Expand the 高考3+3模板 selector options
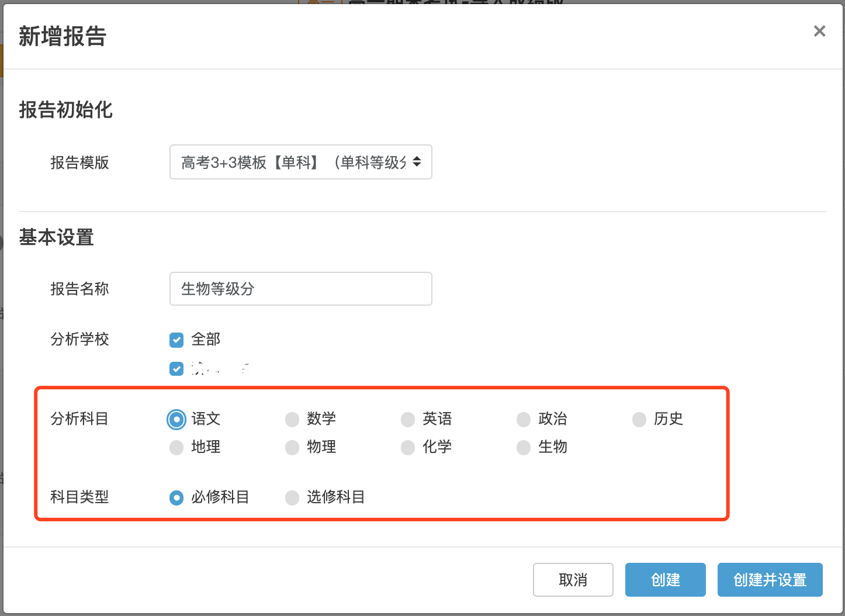Image resolution: width=845 pixels, height=616 pixels. pos(300,162)
